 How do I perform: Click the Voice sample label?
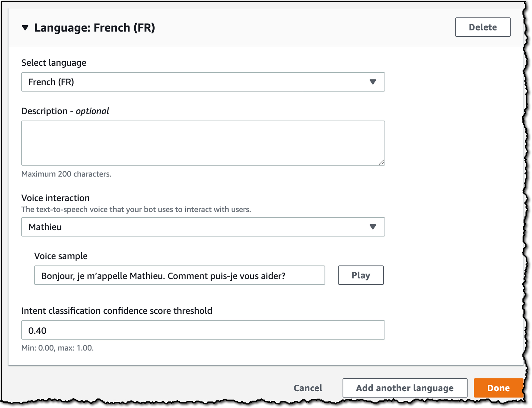click(61, 256)
